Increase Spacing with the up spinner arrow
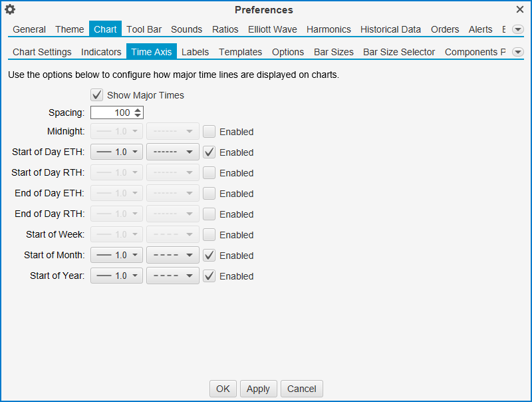The image size is (532, 402). pos(138,110)
